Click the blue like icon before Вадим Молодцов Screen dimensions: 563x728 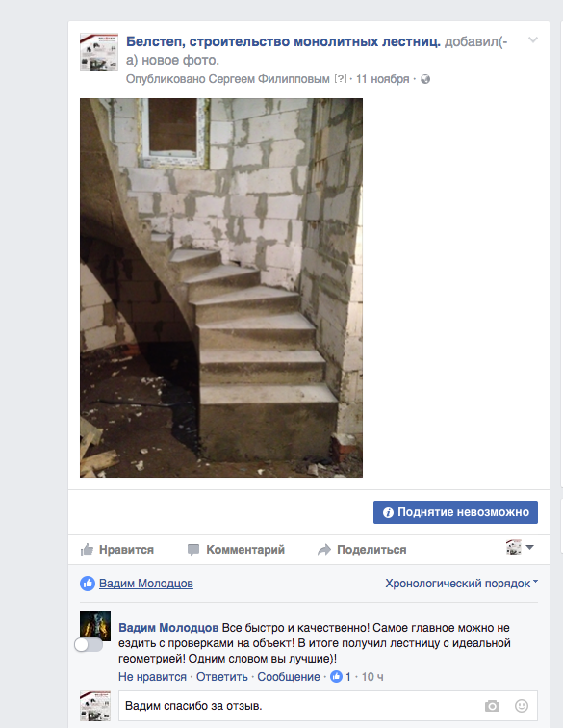(x=88, y=584)
